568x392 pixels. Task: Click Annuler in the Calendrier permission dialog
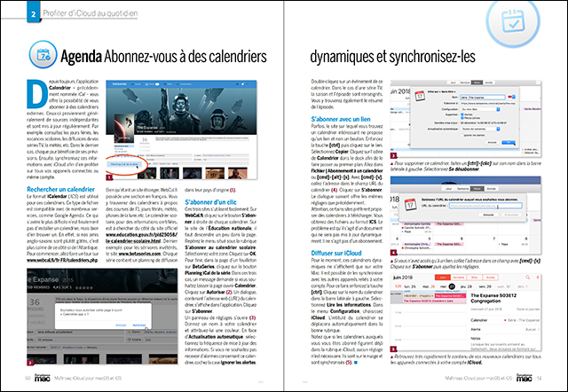click(121, 325)
